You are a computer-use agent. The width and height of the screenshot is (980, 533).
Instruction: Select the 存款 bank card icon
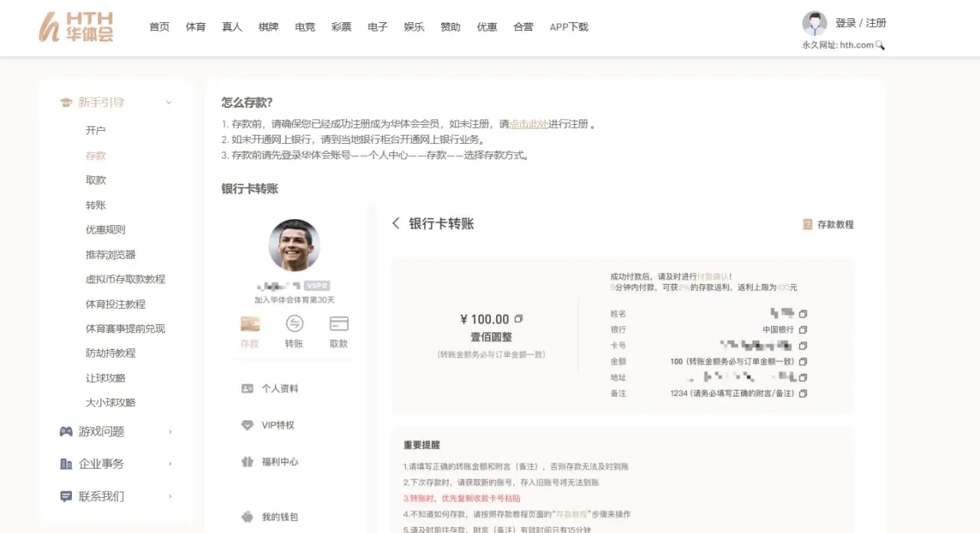coord(250,323)
